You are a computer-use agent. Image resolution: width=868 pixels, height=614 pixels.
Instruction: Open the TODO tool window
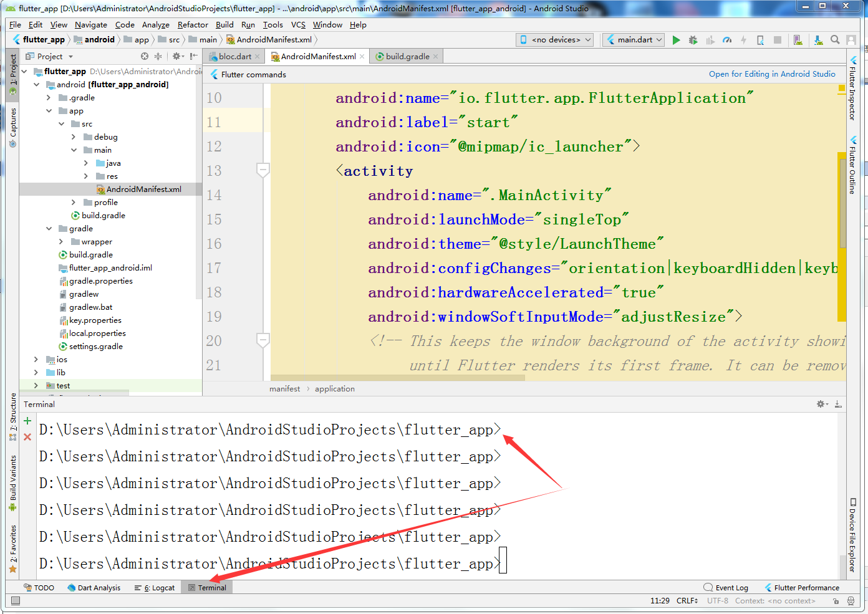[x=39, y=588]
